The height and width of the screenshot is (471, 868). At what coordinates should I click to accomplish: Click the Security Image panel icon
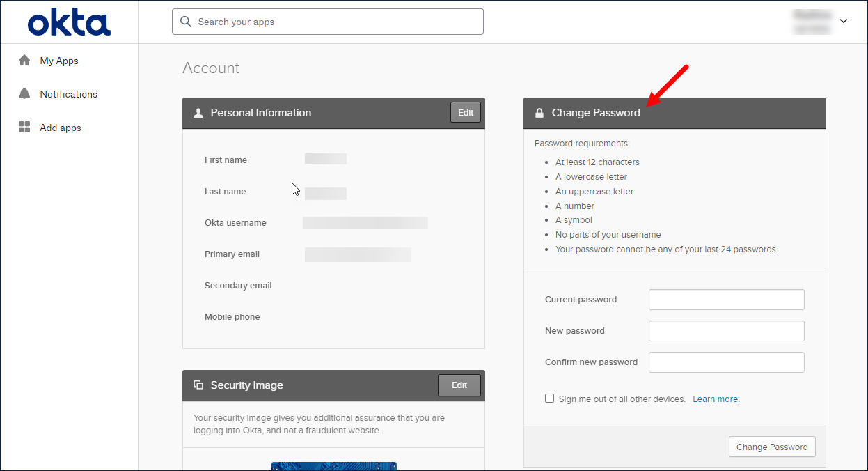pyautogui.click(x=198, y=385)
